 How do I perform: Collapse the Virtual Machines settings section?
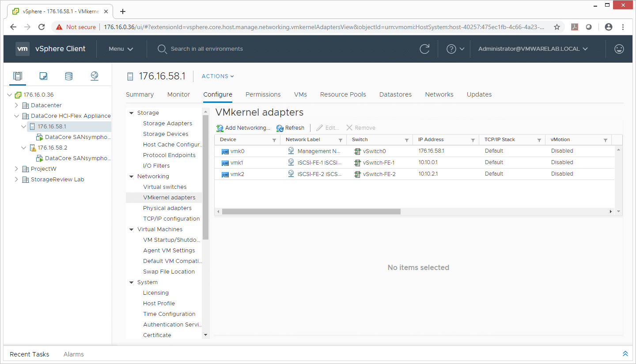[131, 229]
